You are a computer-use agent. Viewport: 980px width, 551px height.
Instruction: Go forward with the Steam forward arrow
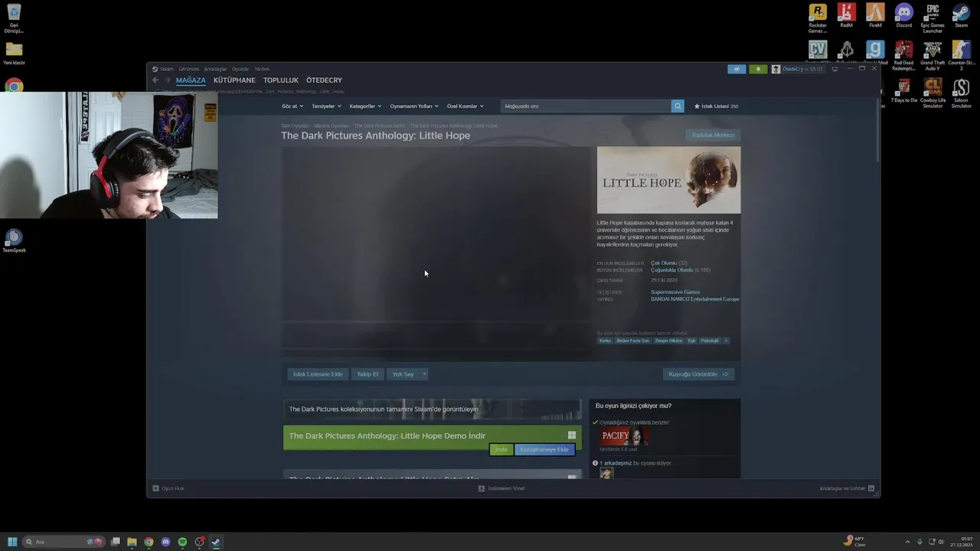[167, 80]
